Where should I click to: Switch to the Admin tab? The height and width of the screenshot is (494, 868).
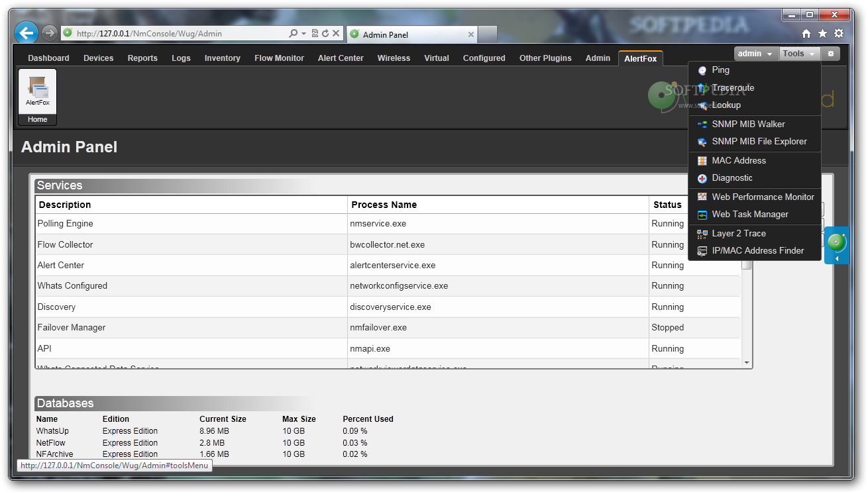click(x=598, y=58)
